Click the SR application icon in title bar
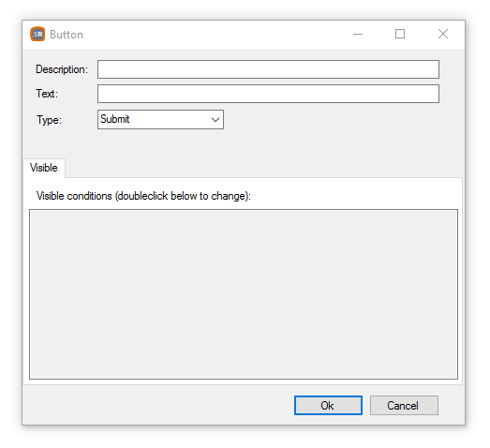The height and width of the screenshot is (448, 490). (x=37, y=34)
